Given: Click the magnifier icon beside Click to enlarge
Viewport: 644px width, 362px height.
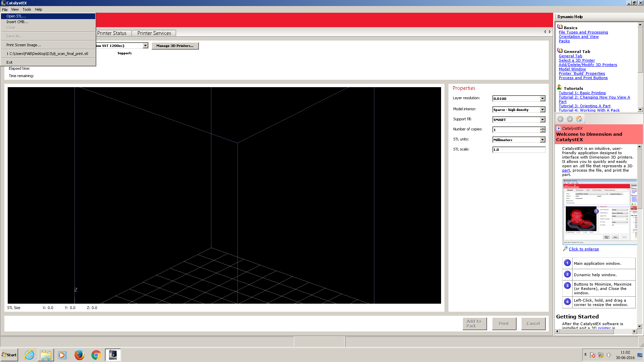Looking at the screenshot, I should [x=565, y=249].
